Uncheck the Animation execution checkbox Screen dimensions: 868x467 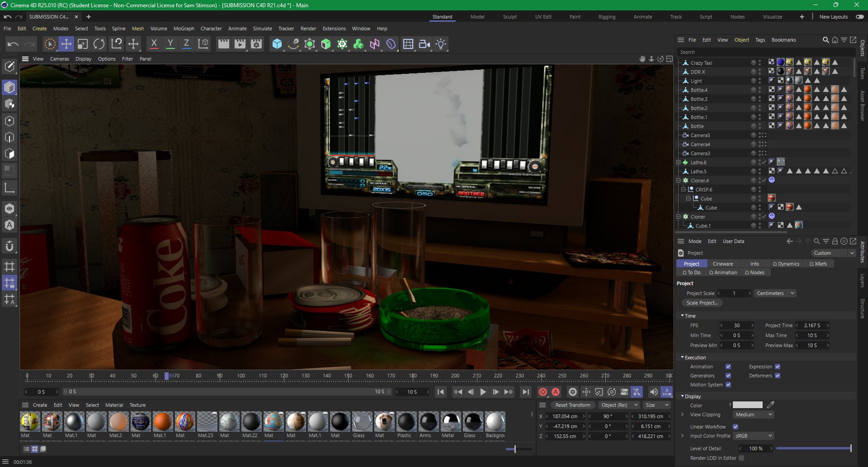tap(728, 367)
